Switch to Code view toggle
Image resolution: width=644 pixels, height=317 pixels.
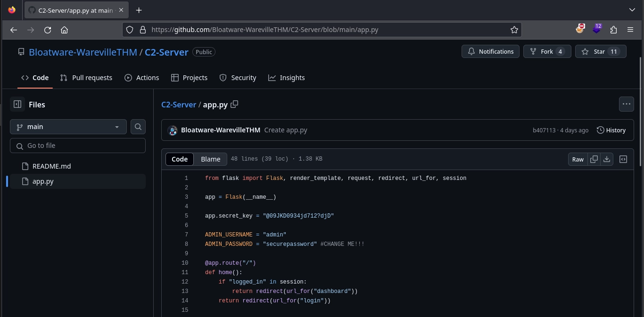pyautogui.click(x=180, y=159)
